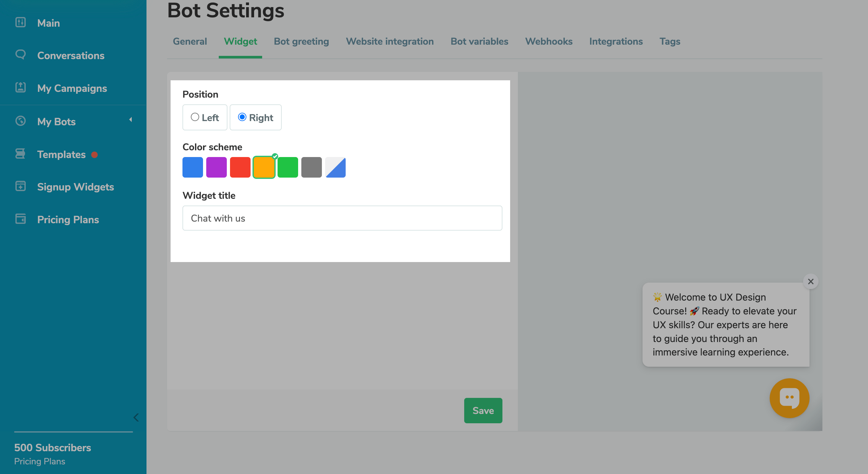868x474 pixels.
Task: Click the Pricing Plans wallet icon
Action: tap(21, 219)
